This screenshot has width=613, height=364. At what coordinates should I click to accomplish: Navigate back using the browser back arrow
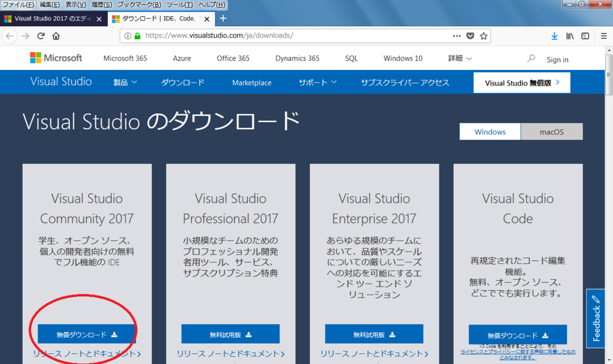pos(10,36)
